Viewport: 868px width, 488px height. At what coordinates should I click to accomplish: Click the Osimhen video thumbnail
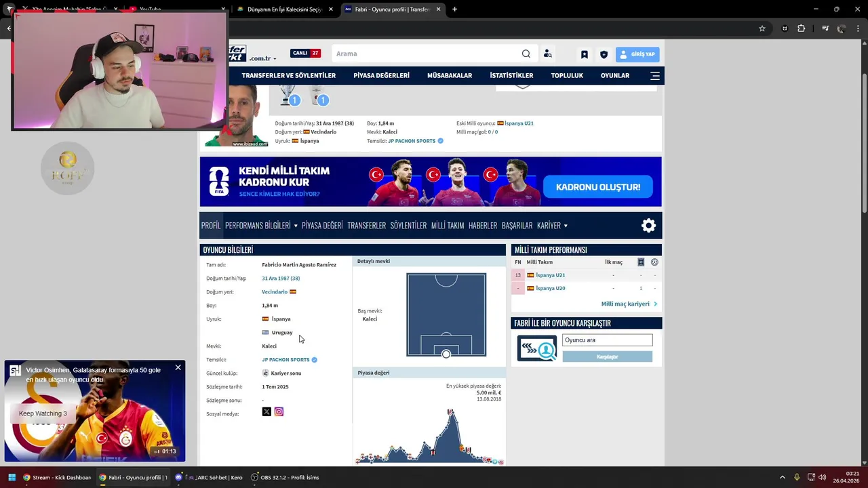tap(95, 411)
